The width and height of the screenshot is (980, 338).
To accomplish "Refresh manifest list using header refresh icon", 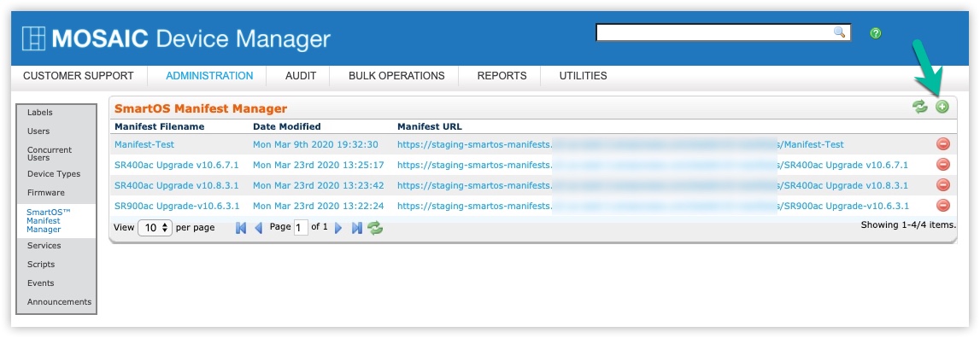I will (920, 107).
